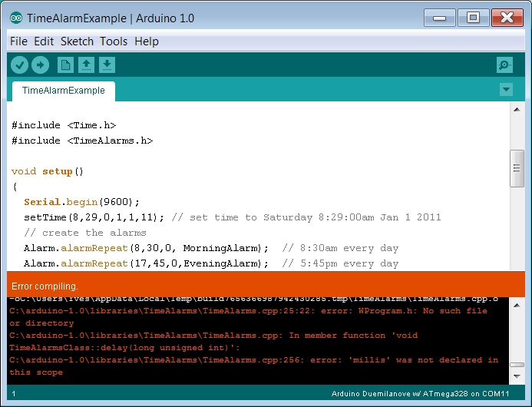Click the '#include <TimeAlarms.h>' line

tap(82, 141)
